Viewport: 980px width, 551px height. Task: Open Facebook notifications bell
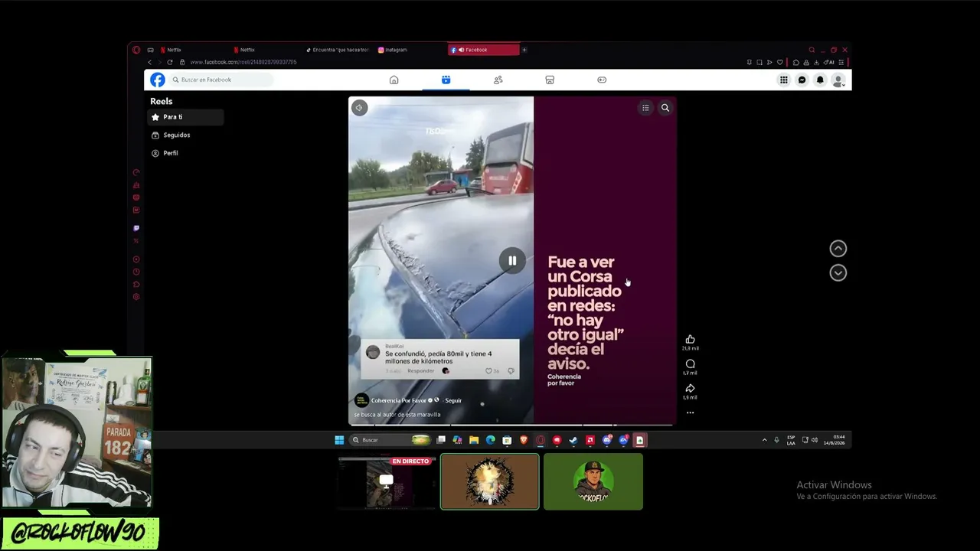(820, 80)
